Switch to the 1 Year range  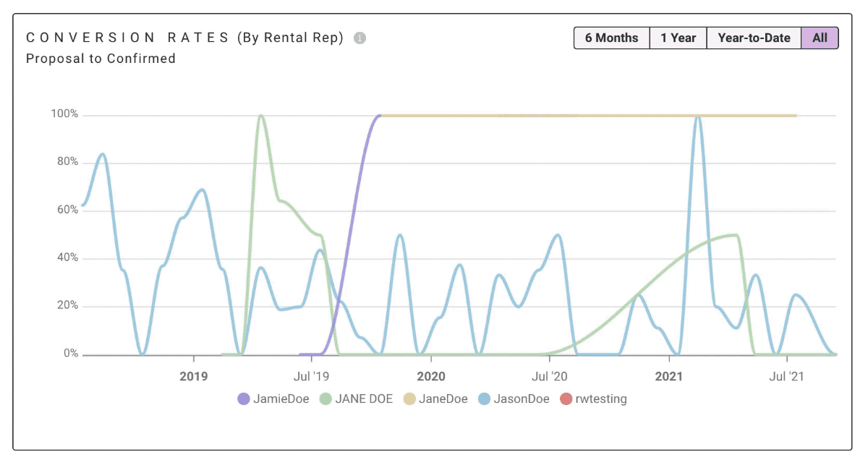pyautogui.click(x=678, y=38)
